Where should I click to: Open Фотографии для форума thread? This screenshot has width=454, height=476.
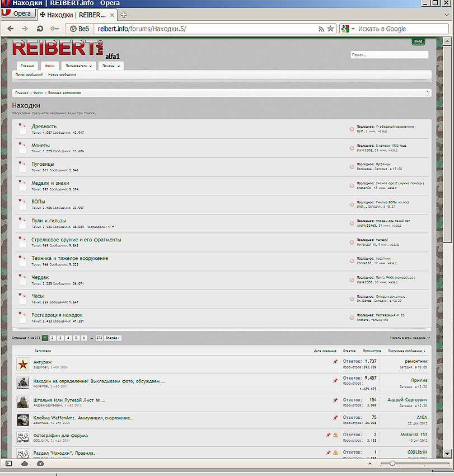click(60, 436)
